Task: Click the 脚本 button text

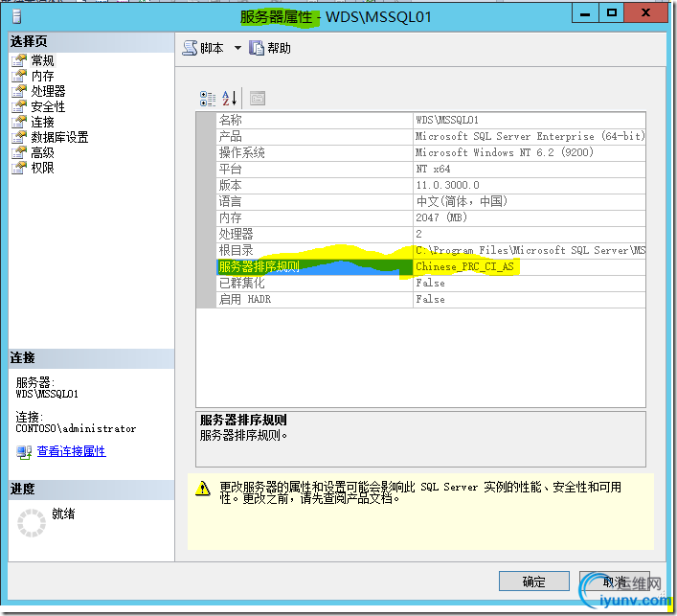Action: pos(212,48)
